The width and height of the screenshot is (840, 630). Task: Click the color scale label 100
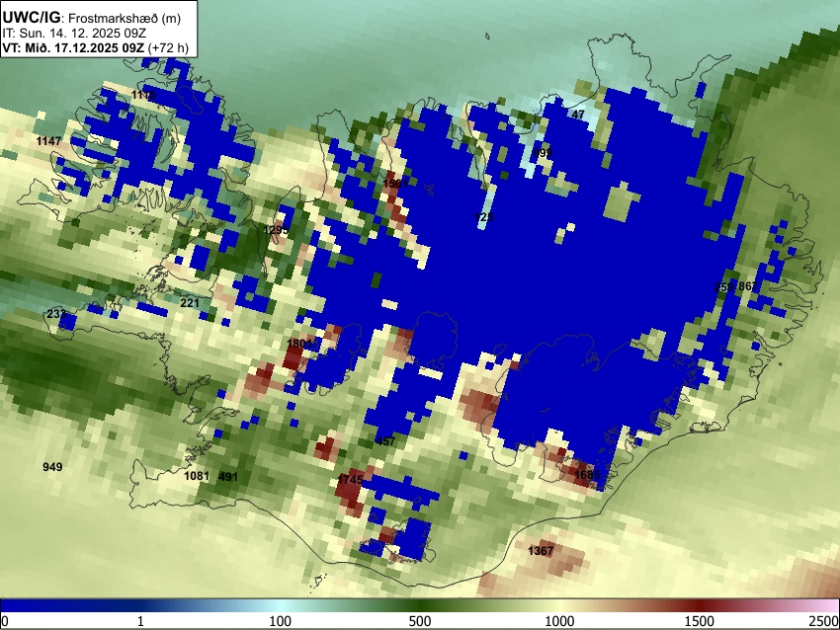coord(281,621)
